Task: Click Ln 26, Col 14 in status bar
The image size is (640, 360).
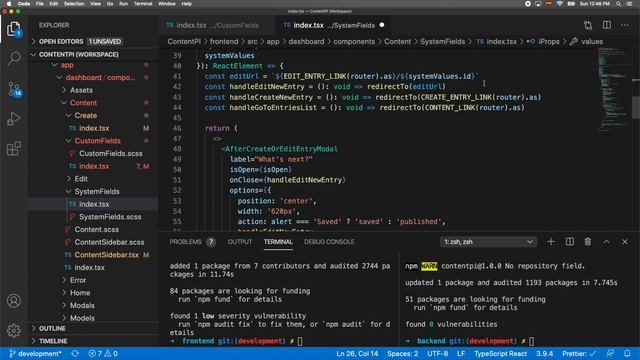Action: pos(357,353)
